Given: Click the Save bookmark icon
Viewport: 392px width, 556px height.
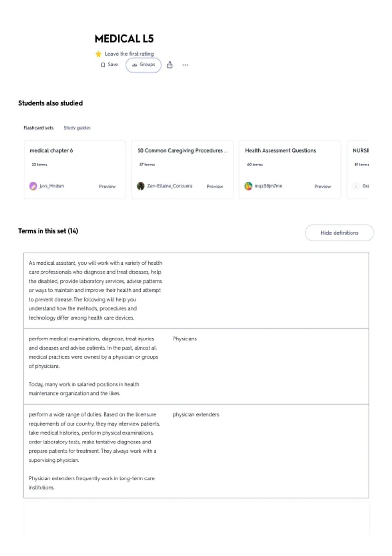Looking at the screenshot, I should click(103, 65).
